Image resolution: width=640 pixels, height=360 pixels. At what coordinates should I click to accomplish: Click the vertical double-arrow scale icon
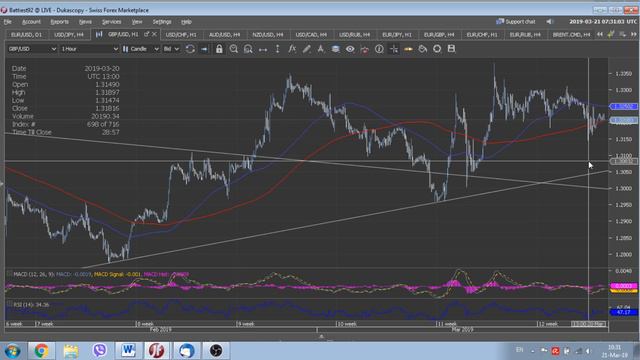click(x=278, y=49)
